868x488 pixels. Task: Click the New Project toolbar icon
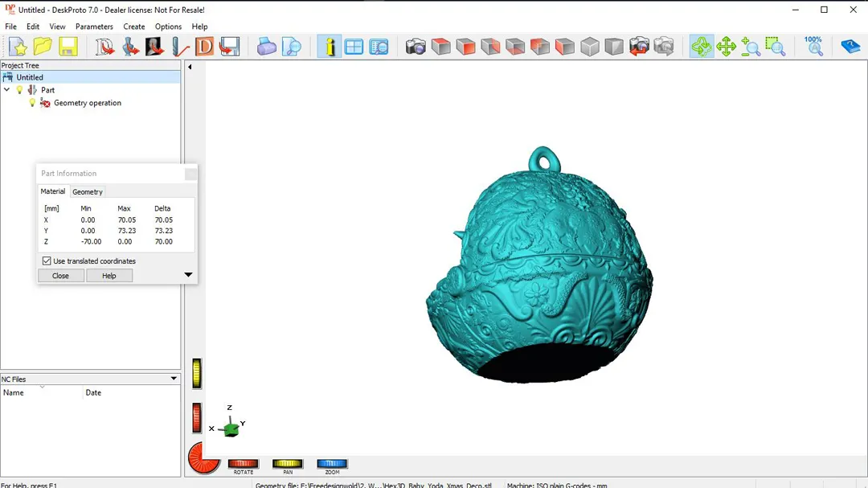click(18, 47)
